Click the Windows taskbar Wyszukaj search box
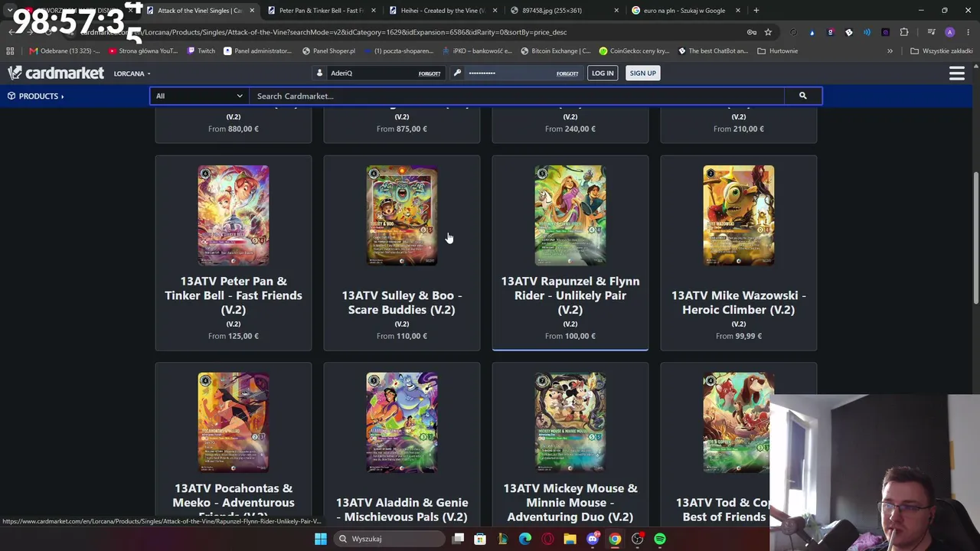Image resolution: width=980 pixels, height=551 pixels. 389,539
